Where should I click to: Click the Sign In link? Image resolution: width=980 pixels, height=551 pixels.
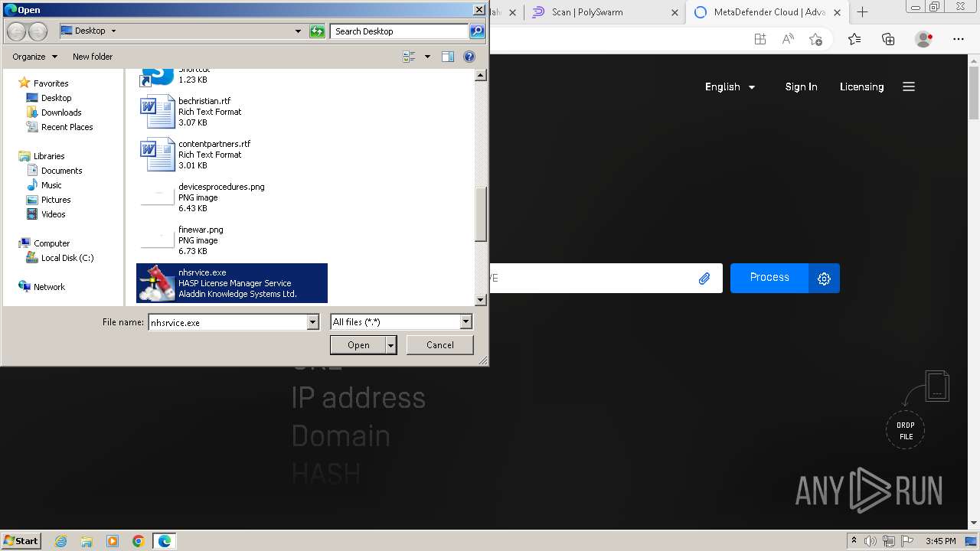pos(801,86)
